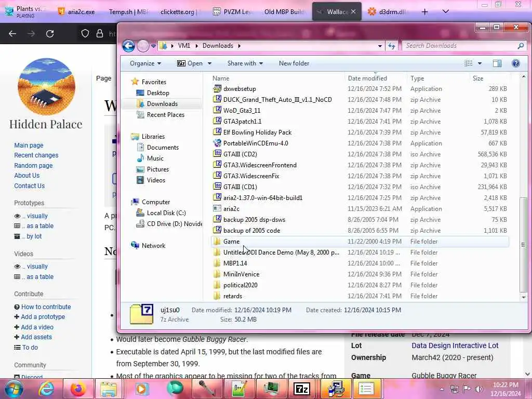Sort files by Size column header
Screen dimensions: 532x399
478,78
